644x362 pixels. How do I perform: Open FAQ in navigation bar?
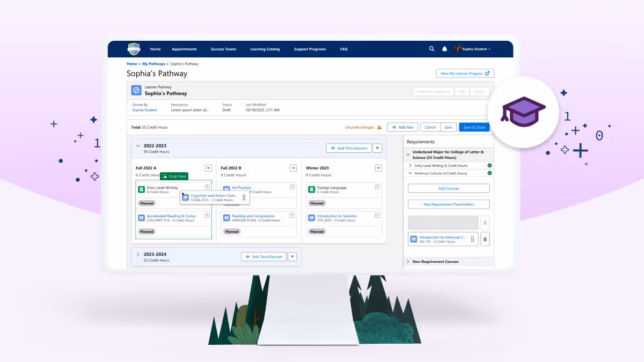point(344,49)
